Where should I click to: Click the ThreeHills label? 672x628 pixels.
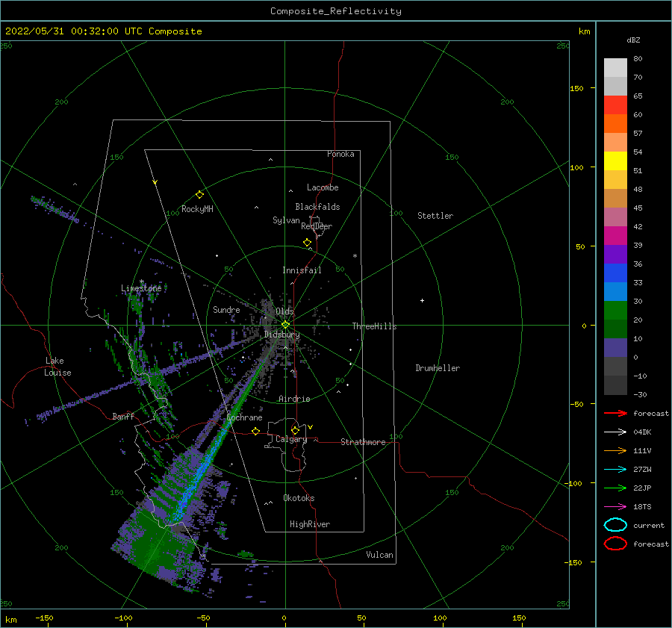(x=374, y=326)
